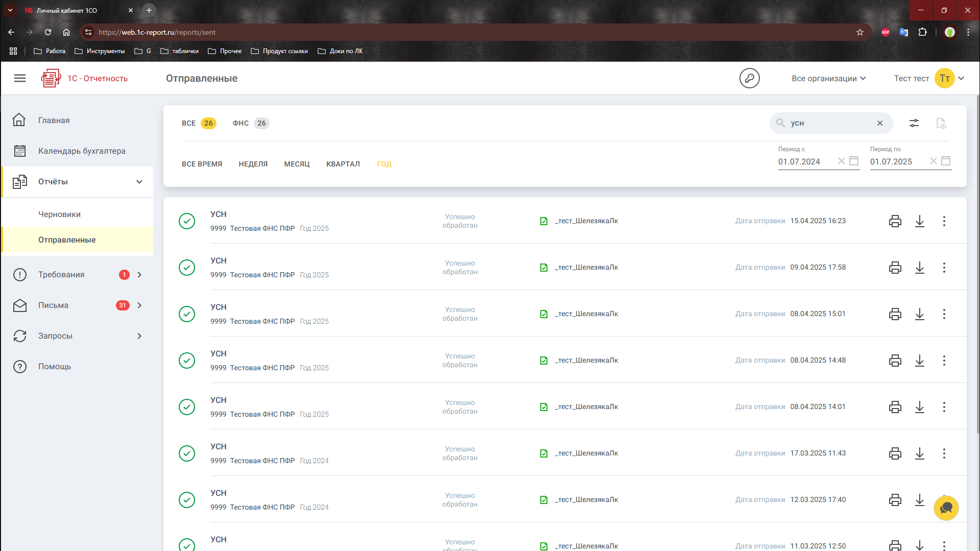980x551 pixels.
Task: Download the report sent 09.04.2025 17:58
Action: click(919, 268)
